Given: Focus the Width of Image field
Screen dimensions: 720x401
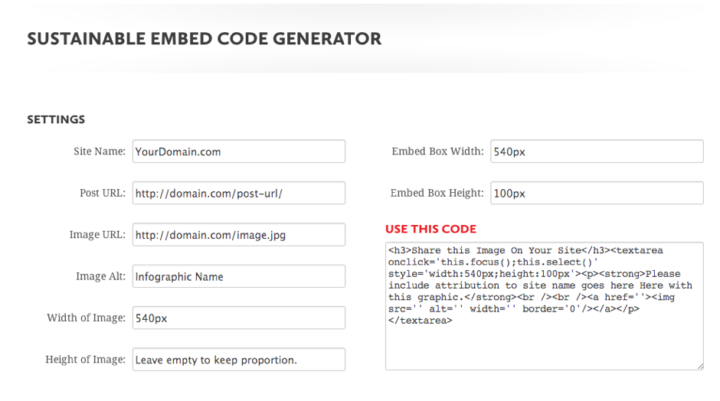Looking at the screenshot, I should click(x=239, y=317).
